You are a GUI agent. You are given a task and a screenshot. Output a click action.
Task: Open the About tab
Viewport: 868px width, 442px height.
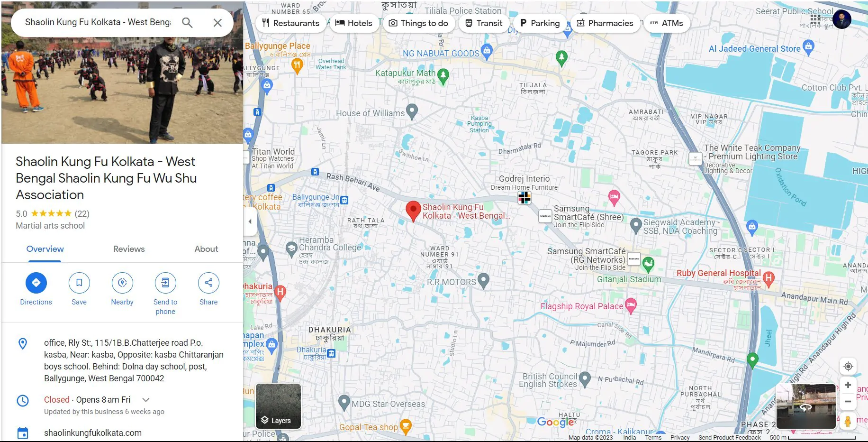206,249
